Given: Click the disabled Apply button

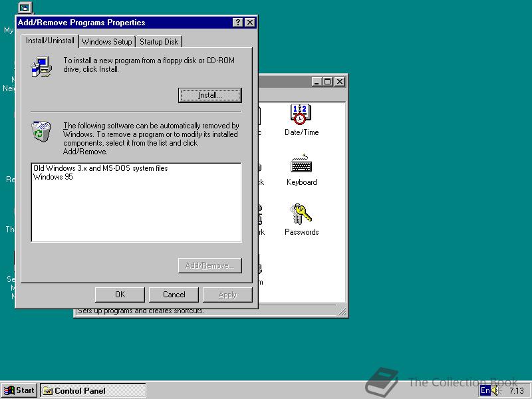Looking at the screenshot, I should pos(227,295).
